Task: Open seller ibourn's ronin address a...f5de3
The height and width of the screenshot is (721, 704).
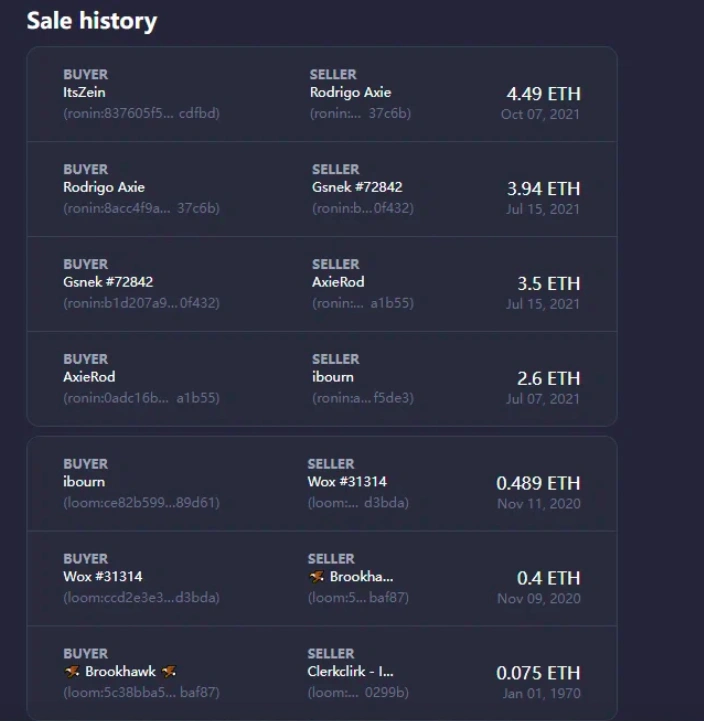Action: [x=363, y=398]
